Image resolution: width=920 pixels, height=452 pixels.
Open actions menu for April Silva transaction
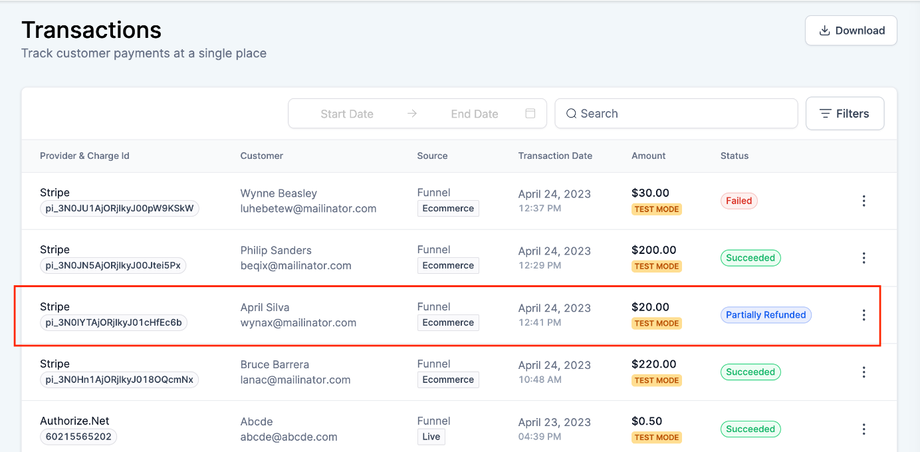(864, 315)
